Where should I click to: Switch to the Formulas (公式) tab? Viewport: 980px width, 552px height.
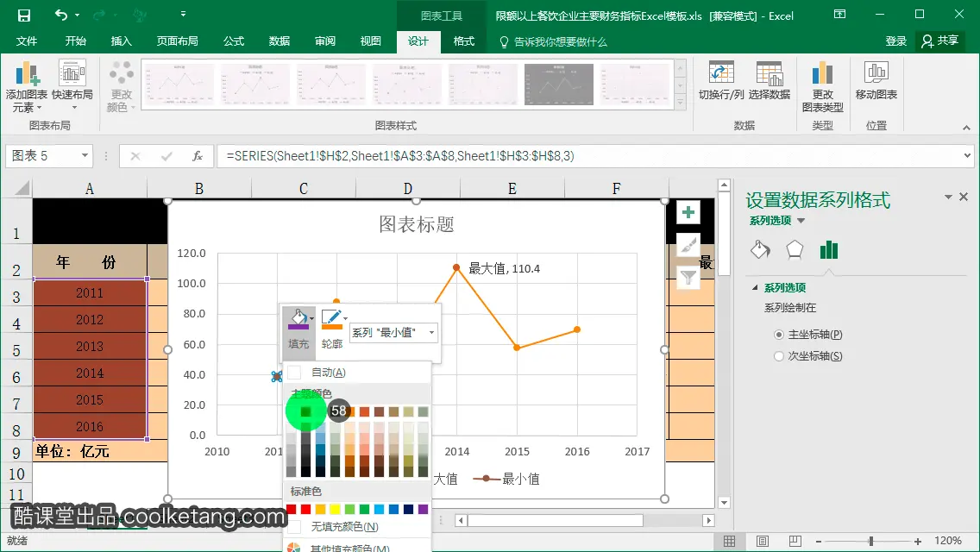coord(234,41)
